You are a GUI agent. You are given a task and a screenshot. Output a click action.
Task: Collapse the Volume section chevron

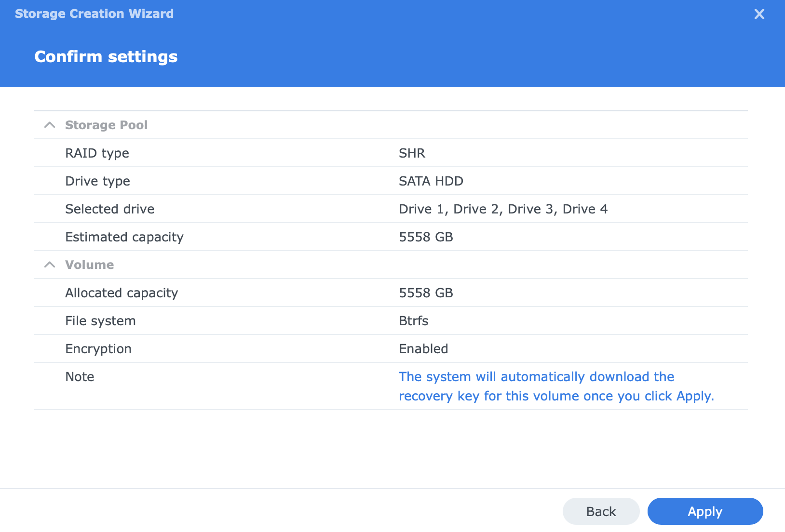pyautogui.click(x=49, y=265)
